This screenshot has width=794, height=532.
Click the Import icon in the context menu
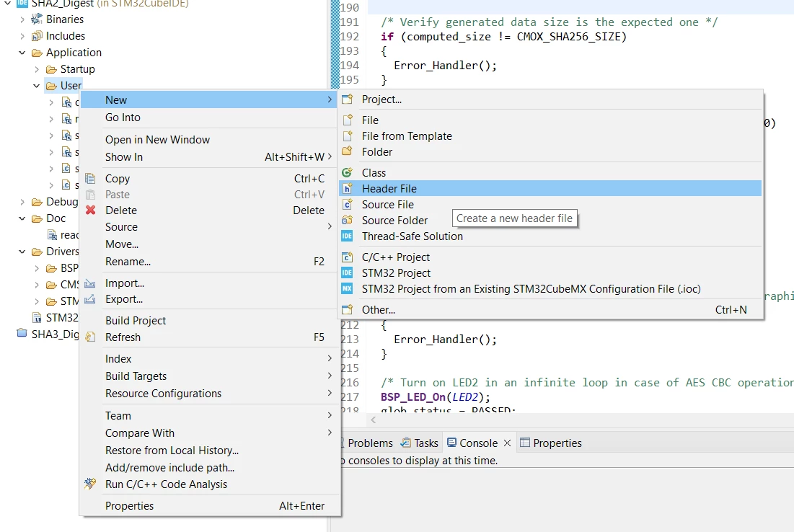pyautogui.click(x=90, y=283)
